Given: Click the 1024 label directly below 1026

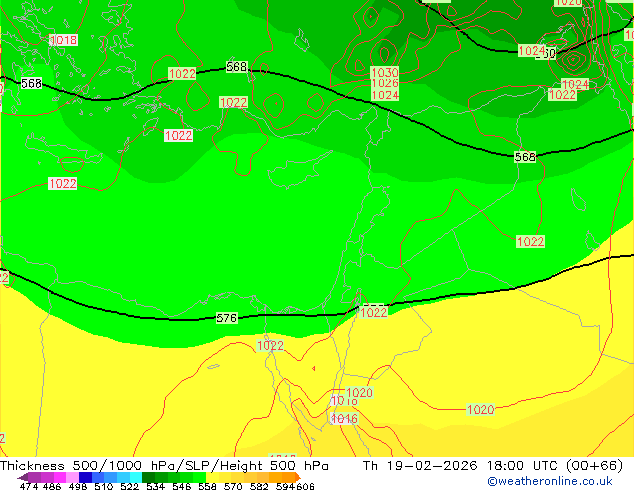Looking at the screenshot, I should [x=385, y=95].
